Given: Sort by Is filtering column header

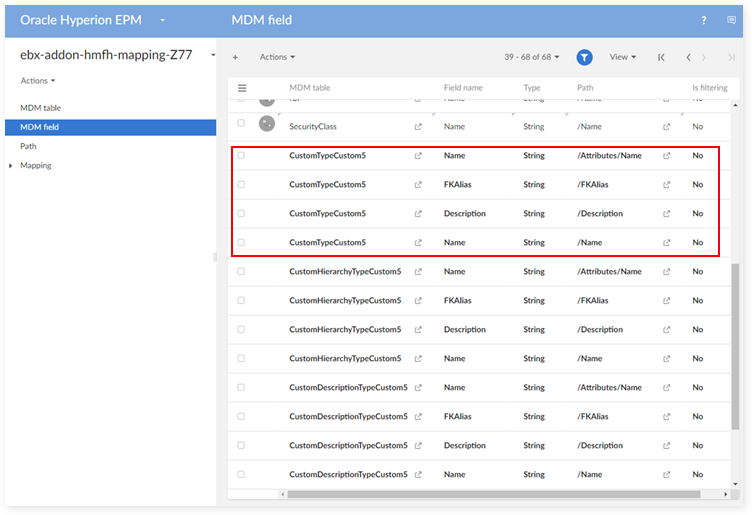Looking at the screenshot, I should pyautogui.click(x=709, y=88).
